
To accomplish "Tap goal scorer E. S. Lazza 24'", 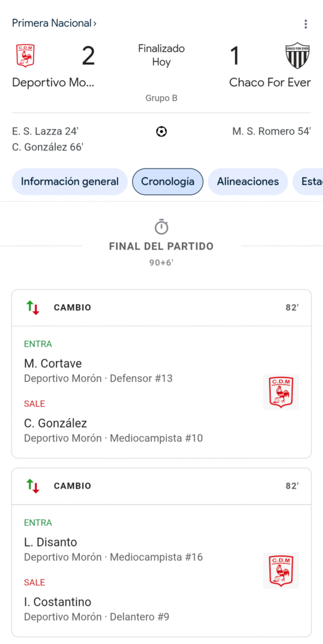I will pyautogui.click(x=45, y=131).
